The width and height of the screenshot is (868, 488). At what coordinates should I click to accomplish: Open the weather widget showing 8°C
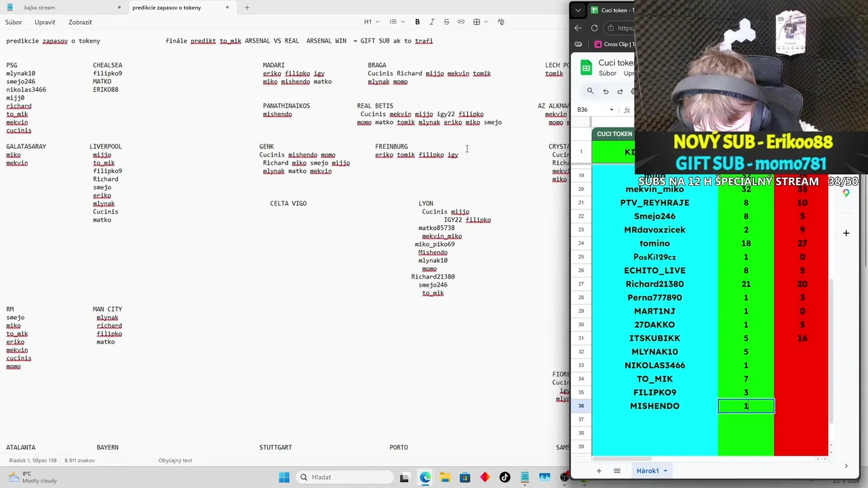click(33, 477)
